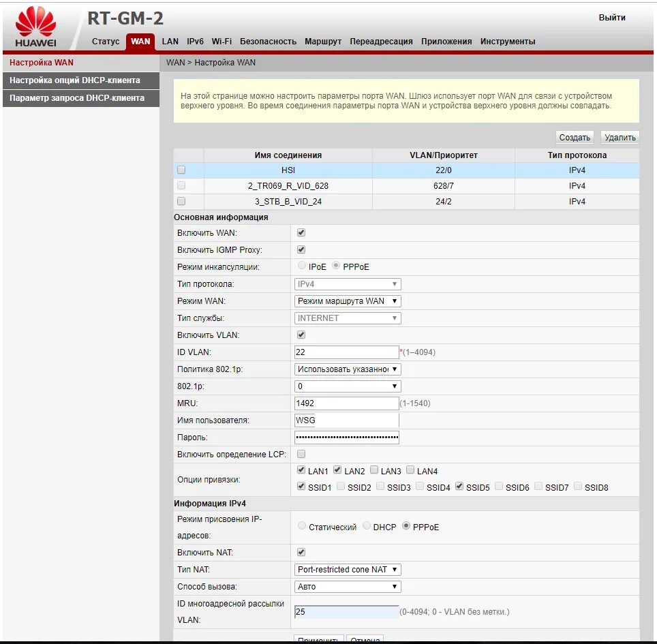
Task: Select the PPPoE encapsulation radio button
Action: (336, 265)
